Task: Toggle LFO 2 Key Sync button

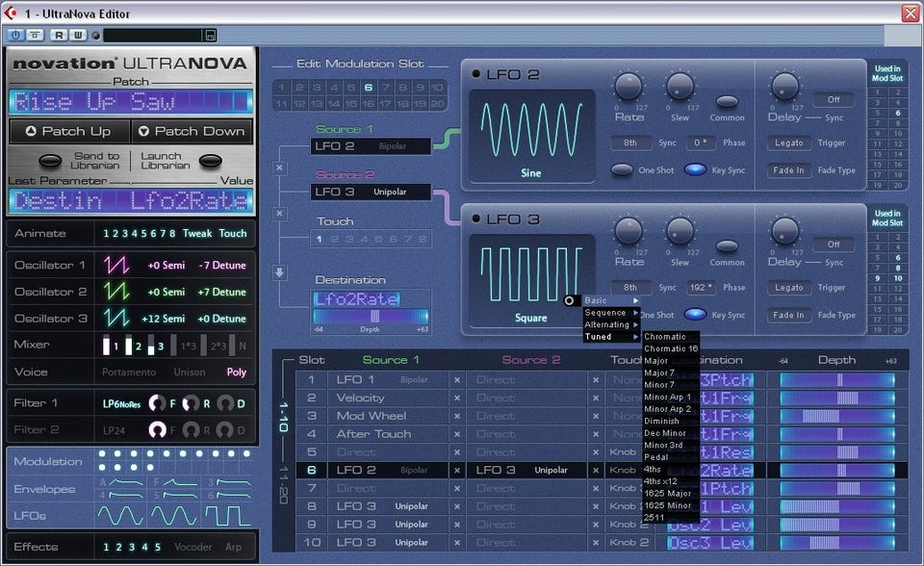Action: [x=695, y=169]
